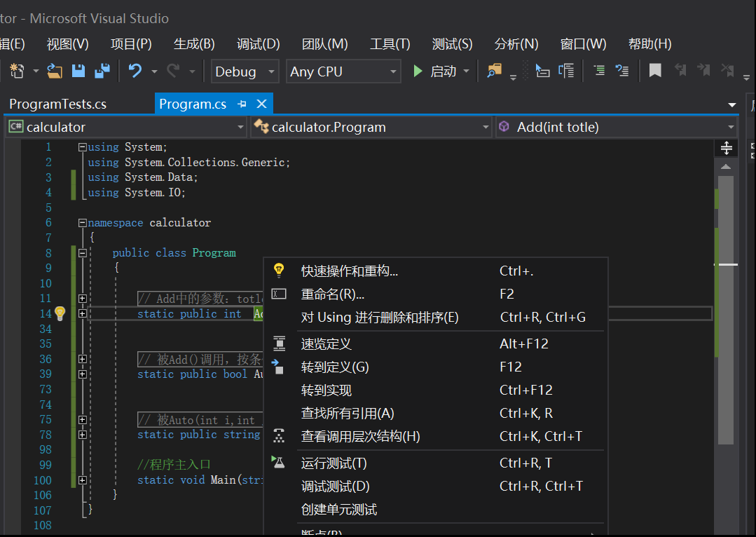756x537 pixels.
Task: Click the editor vertical scrollbar thumb
Action: point(726,308)
